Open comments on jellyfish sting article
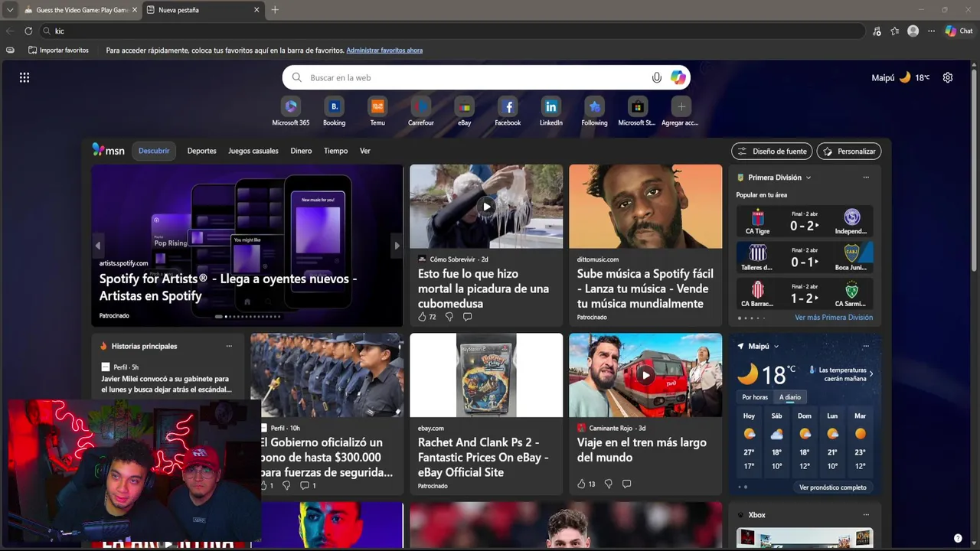 click(x=467, y=317)
